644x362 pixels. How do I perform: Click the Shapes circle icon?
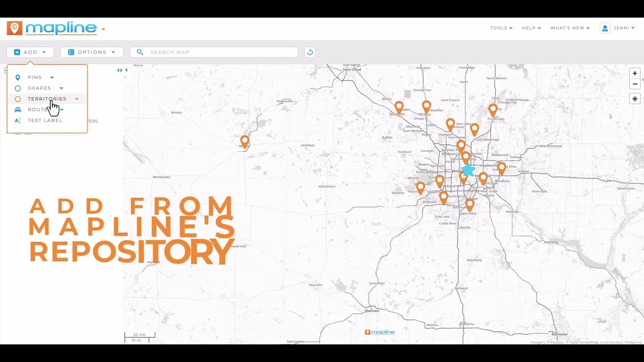(18, 88)
